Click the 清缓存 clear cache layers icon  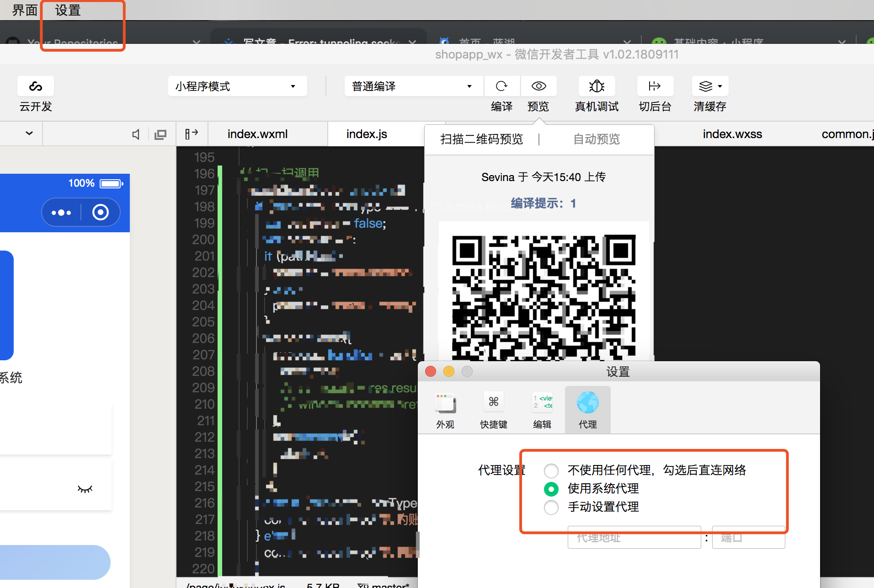point(706,86)
